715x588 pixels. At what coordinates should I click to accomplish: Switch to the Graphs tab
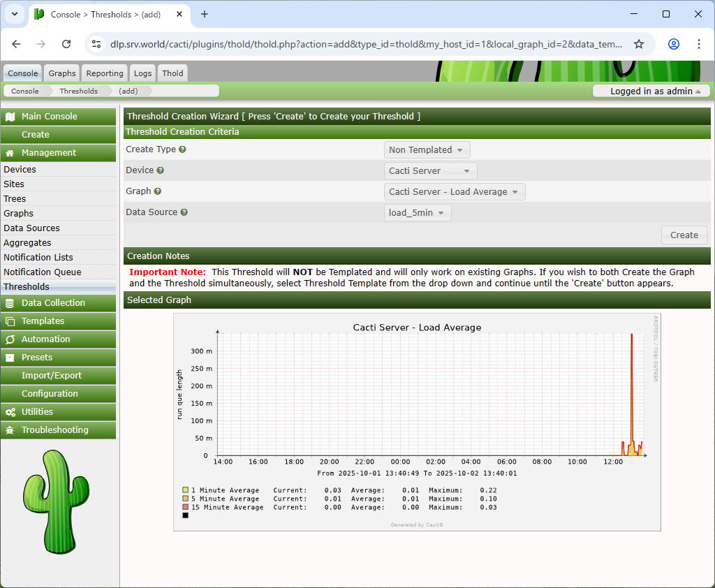[62, 73]
